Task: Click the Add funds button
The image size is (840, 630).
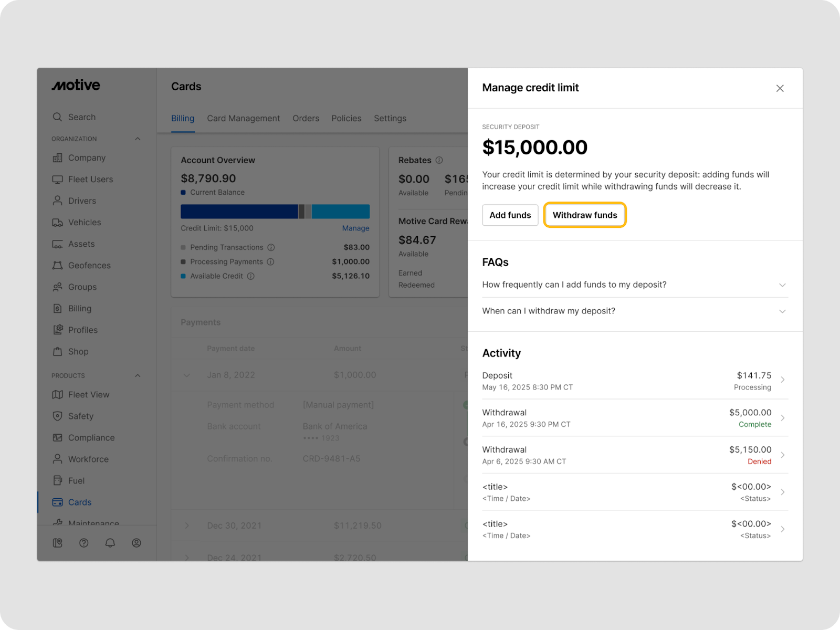Action: point(510,215)
